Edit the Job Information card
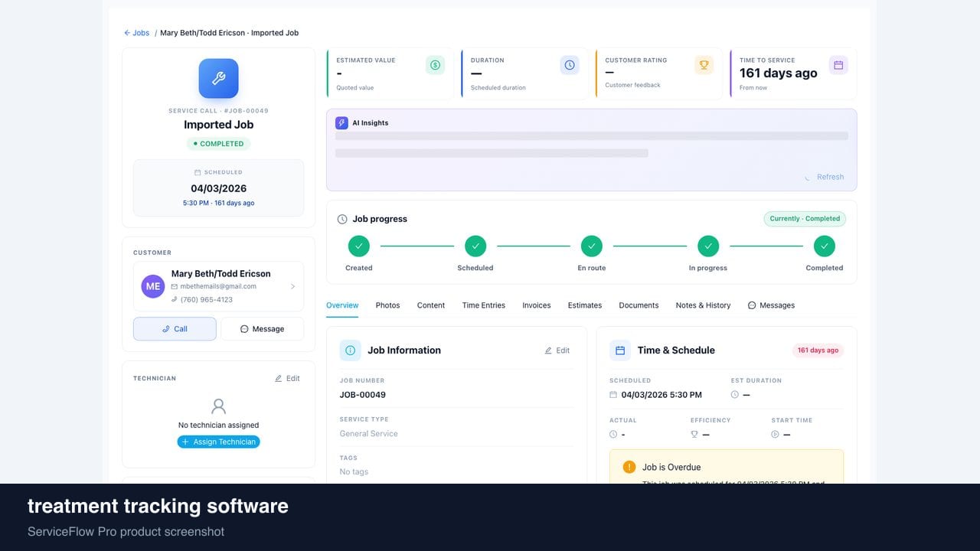 (x=557, y=350)
